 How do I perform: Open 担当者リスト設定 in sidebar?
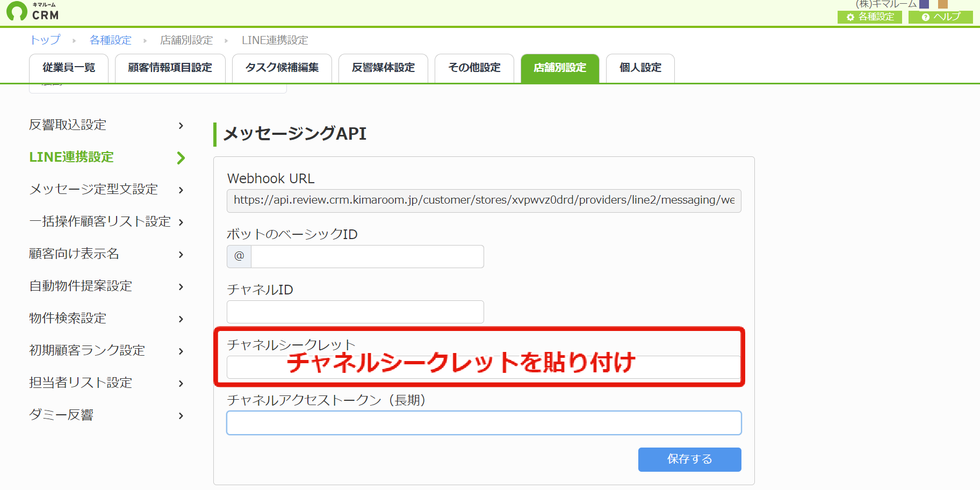[81, 383]
